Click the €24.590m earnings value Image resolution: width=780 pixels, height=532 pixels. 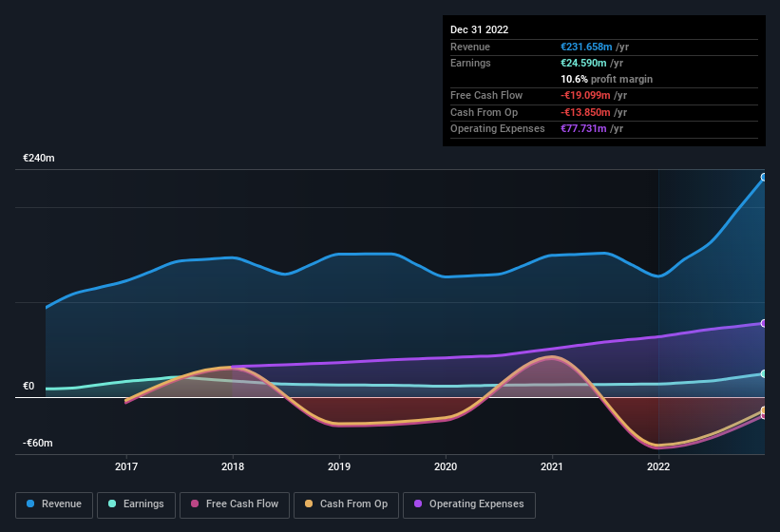(583, 63)
